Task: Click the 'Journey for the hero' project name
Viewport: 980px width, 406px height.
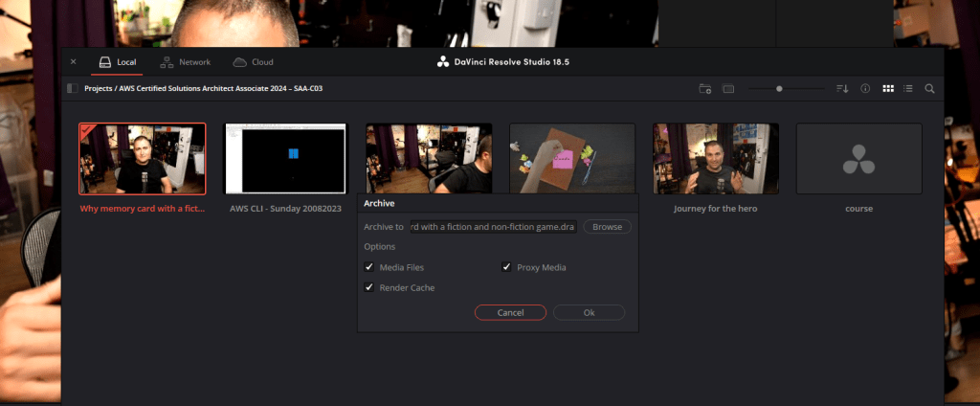Action: pyautogui.click(x=716, y=209)
